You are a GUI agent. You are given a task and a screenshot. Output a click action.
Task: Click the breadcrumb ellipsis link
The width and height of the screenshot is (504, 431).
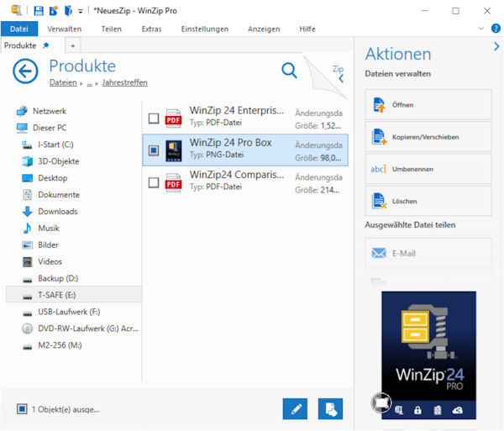coord(89,83)
